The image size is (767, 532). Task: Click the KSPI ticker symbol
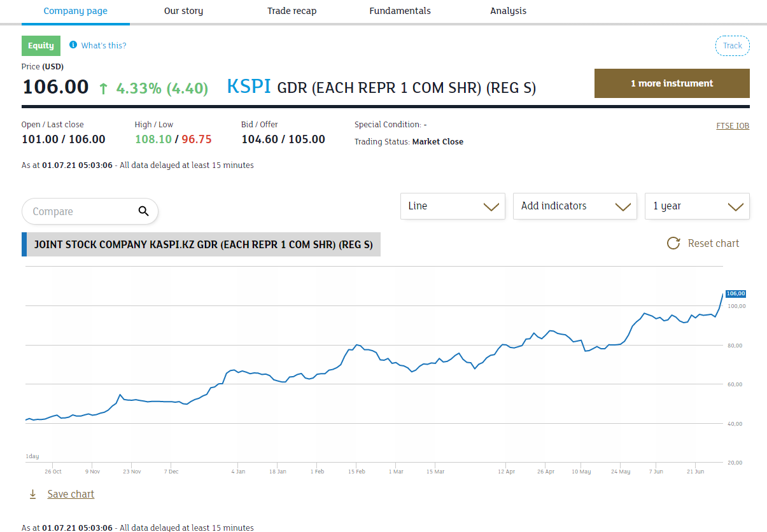(x=249, y=87)
